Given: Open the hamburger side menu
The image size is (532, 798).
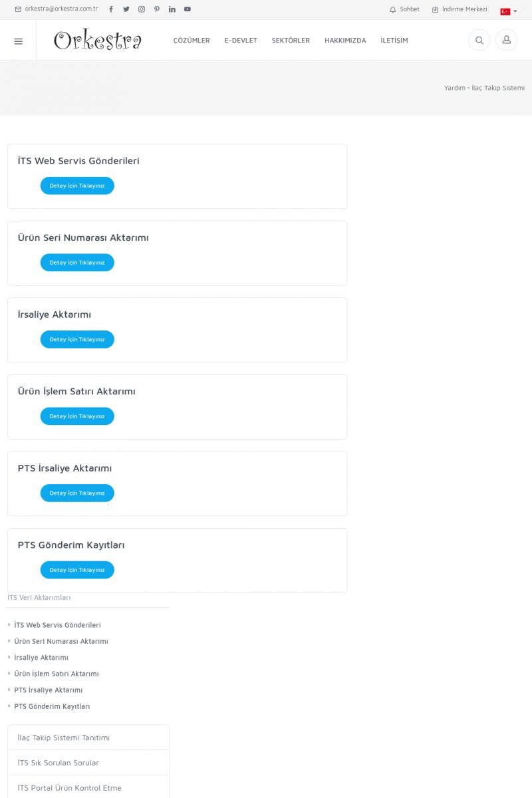Looking at the screenshot, I should (18, 41).
